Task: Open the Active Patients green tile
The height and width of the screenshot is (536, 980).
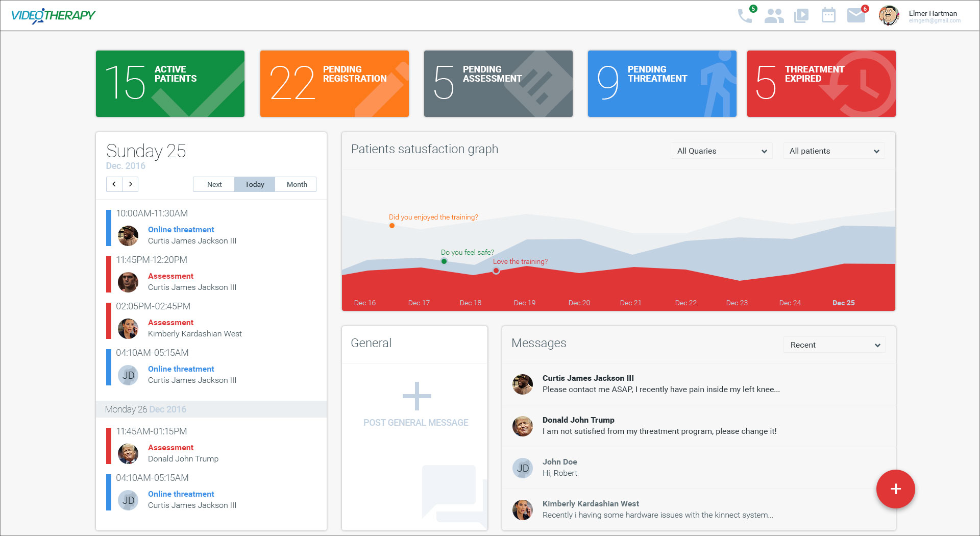Action: [x=170, y=84]
